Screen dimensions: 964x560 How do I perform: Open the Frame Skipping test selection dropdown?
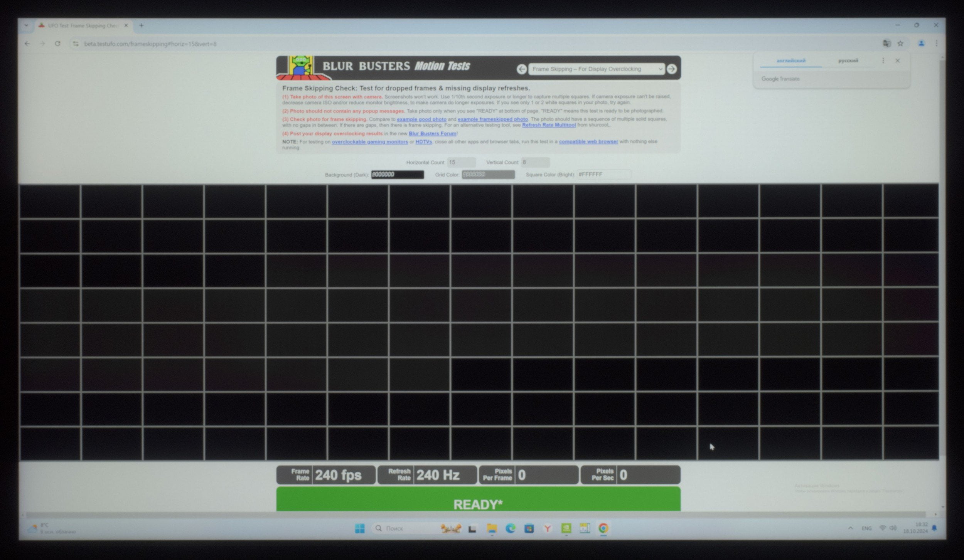coord(597,69)
